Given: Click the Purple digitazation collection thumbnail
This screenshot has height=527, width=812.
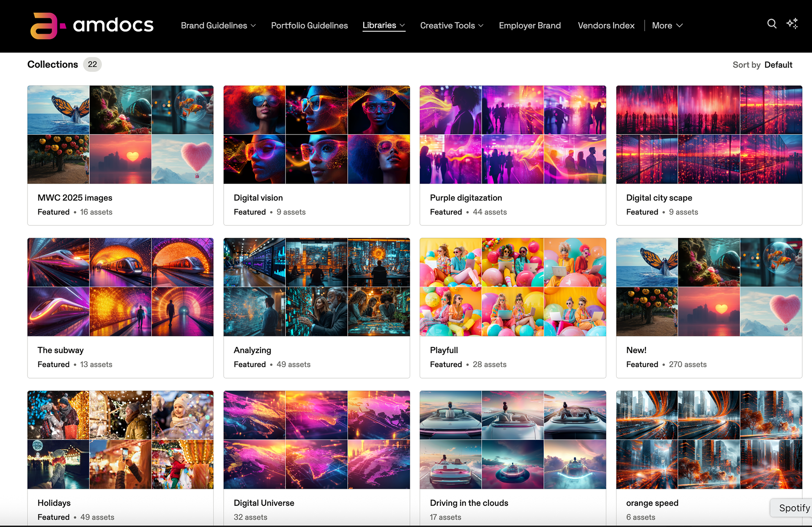Looking at the screenshot, I should pyautogui.click(x=513, y=134).
